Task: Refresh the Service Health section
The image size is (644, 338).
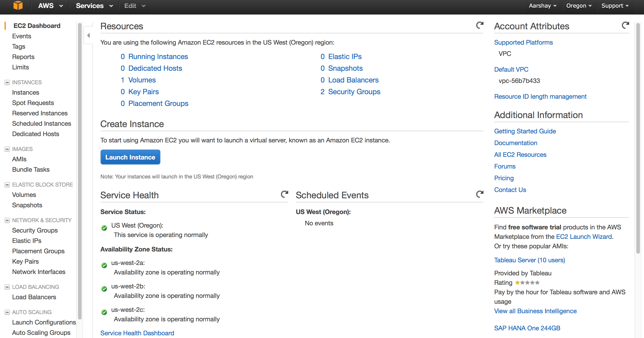Action: coord(284,194)
